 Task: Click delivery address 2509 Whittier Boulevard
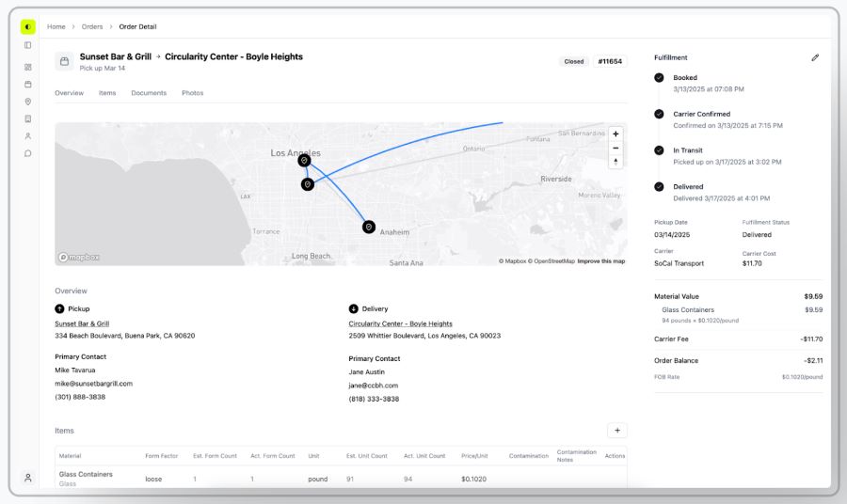(424, 336)
